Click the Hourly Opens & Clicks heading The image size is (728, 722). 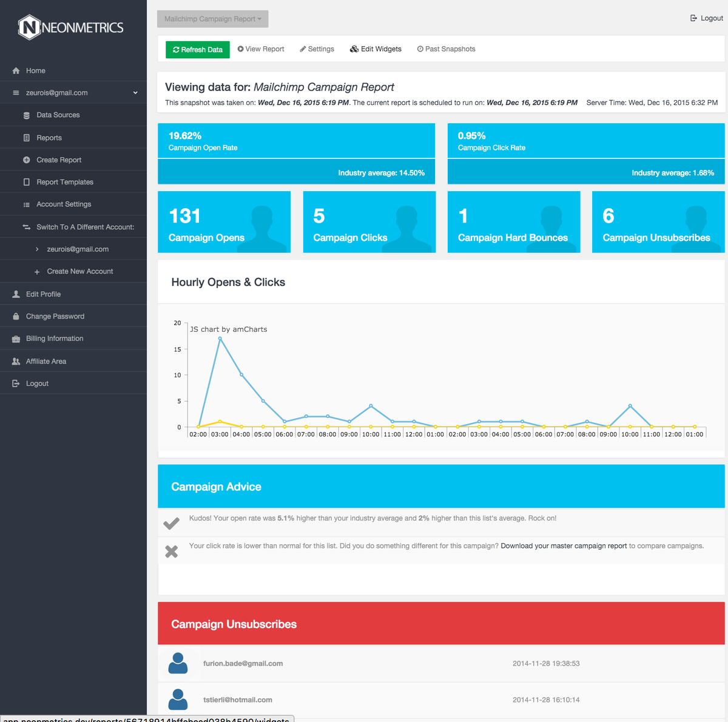(228, 282)
